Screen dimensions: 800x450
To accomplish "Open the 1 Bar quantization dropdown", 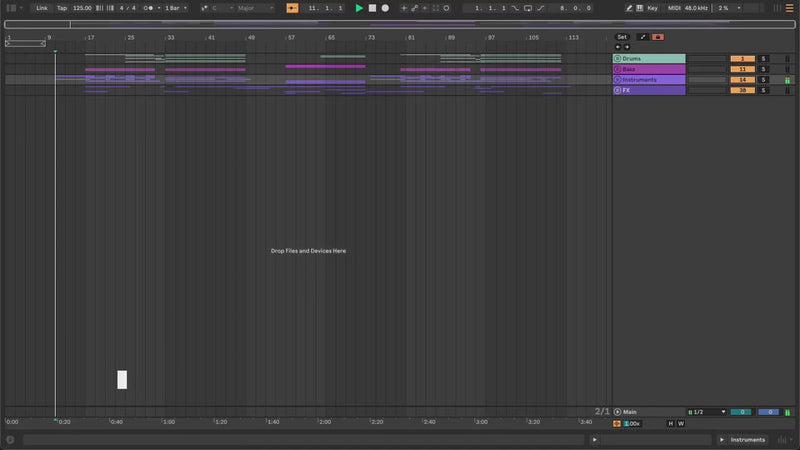I will (x=175, y=8).
